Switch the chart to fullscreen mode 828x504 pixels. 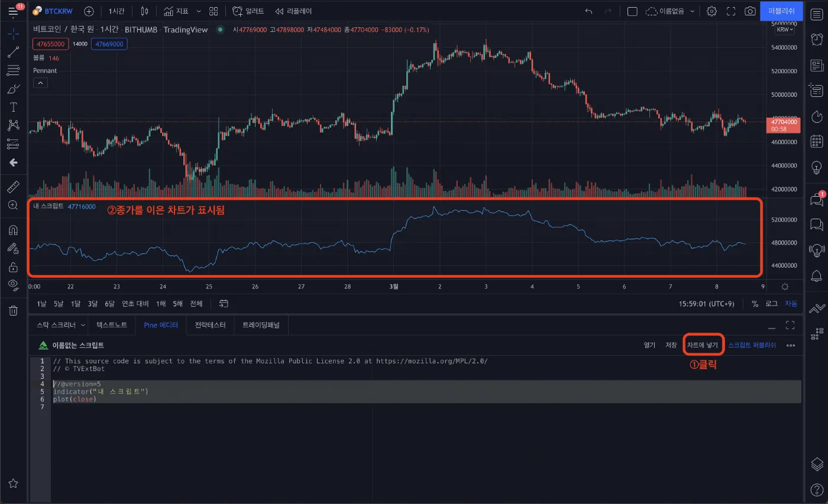pyautogui.click(x=731, y=11)
